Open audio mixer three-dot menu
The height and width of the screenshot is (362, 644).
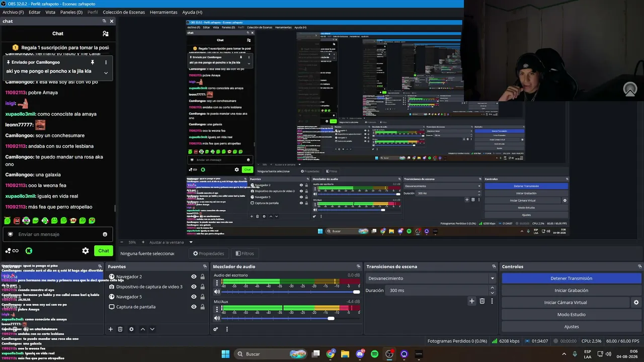coord(227,329)
